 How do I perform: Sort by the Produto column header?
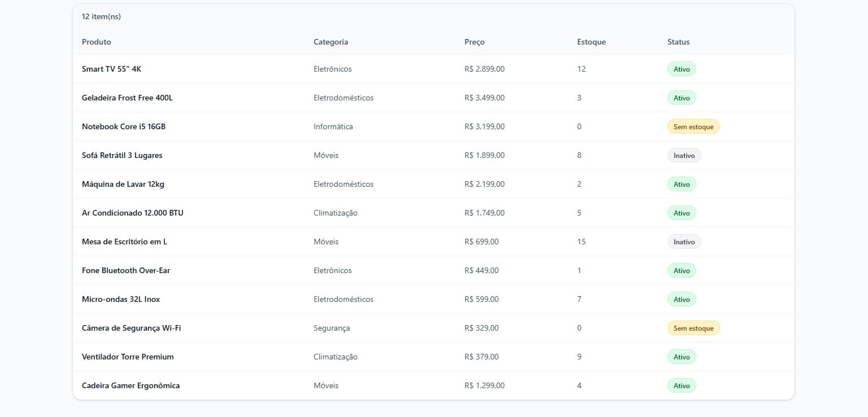96,42
